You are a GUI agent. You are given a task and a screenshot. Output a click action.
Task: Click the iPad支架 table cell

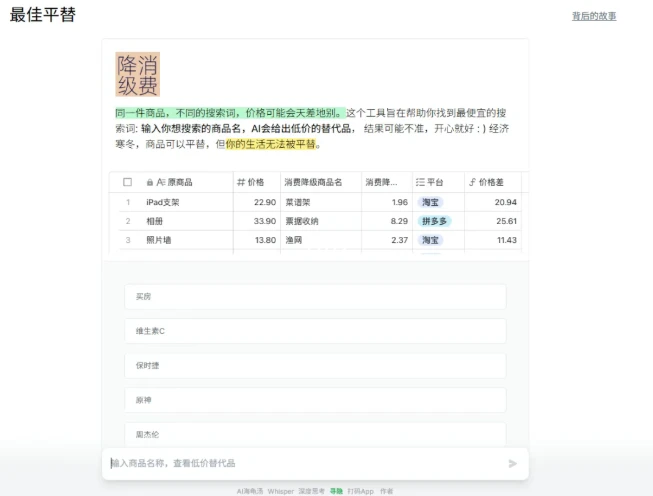pyautogui.click(x=162, y=202)
